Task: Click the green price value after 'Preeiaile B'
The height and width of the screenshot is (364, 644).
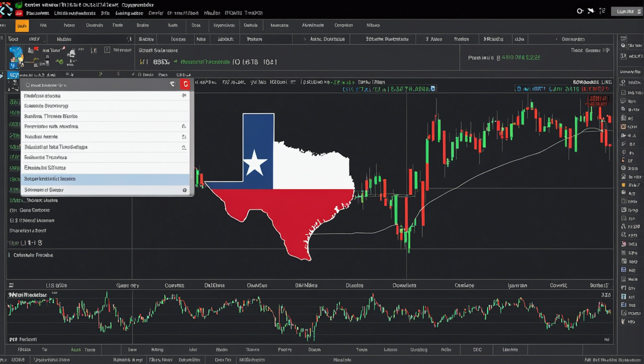Action: 521,58
